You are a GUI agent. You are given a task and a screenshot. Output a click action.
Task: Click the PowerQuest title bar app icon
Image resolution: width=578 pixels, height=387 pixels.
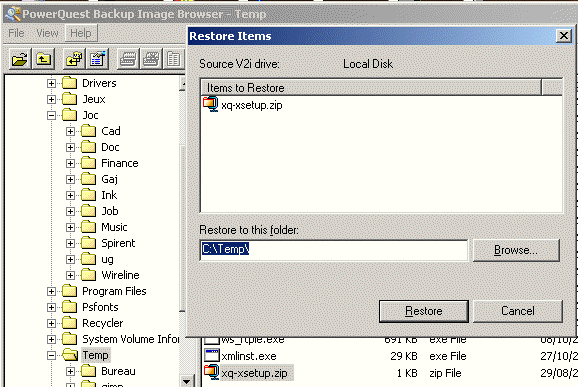tap(13, 14)
